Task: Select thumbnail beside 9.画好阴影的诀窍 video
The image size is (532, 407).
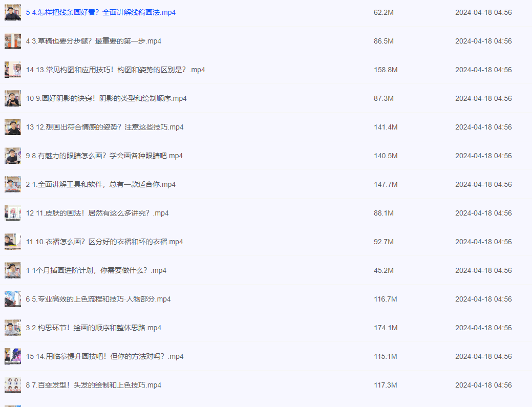Action: tap(13, 98)
